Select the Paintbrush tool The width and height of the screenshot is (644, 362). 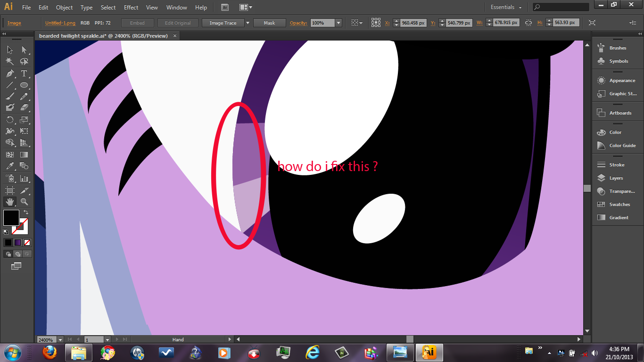pyautogui.click(x=10, y=96)
